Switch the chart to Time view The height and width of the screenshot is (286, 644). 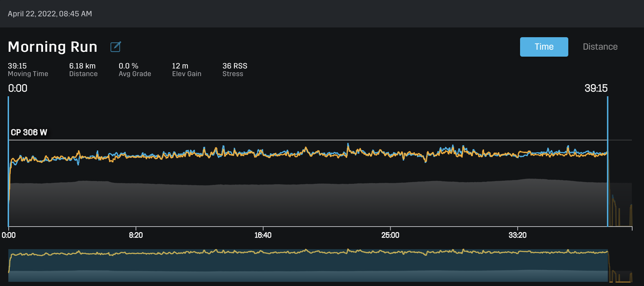[544, 47]
